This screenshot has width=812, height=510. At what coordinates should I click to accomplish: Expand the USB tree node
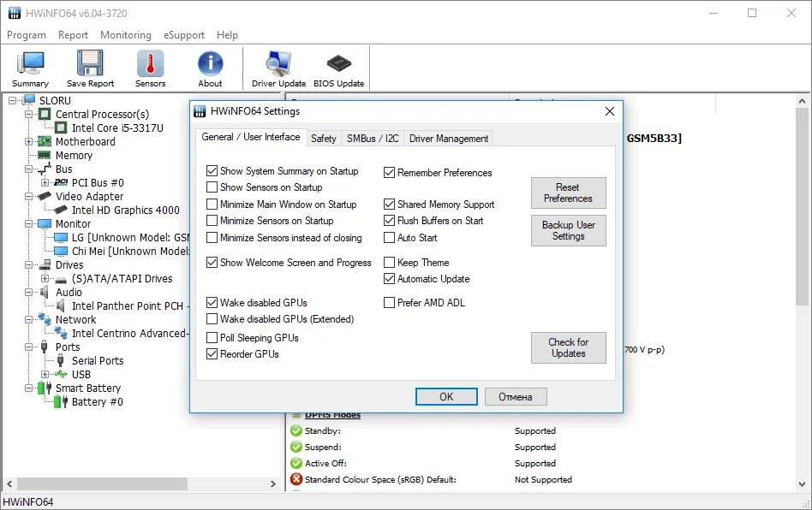point(45,374)
